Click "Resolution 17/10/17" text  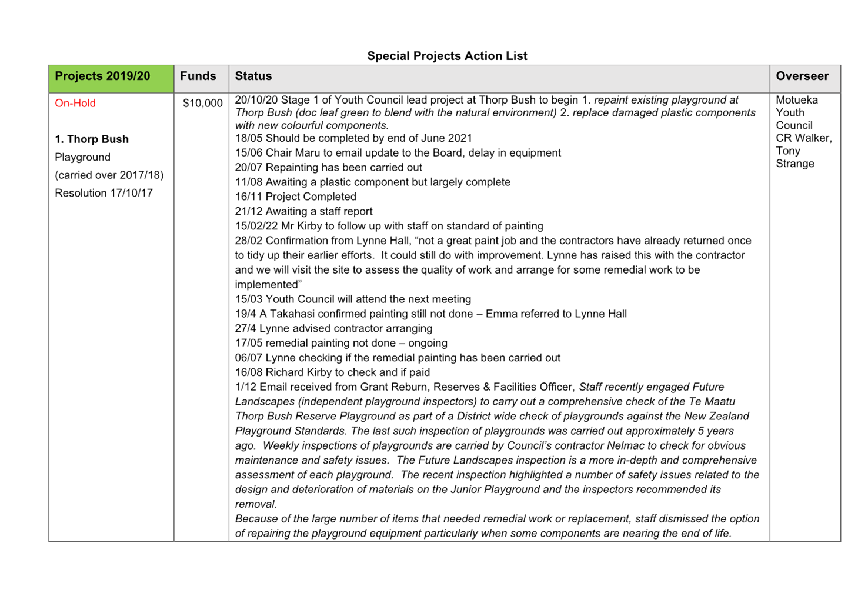[104, 193]
